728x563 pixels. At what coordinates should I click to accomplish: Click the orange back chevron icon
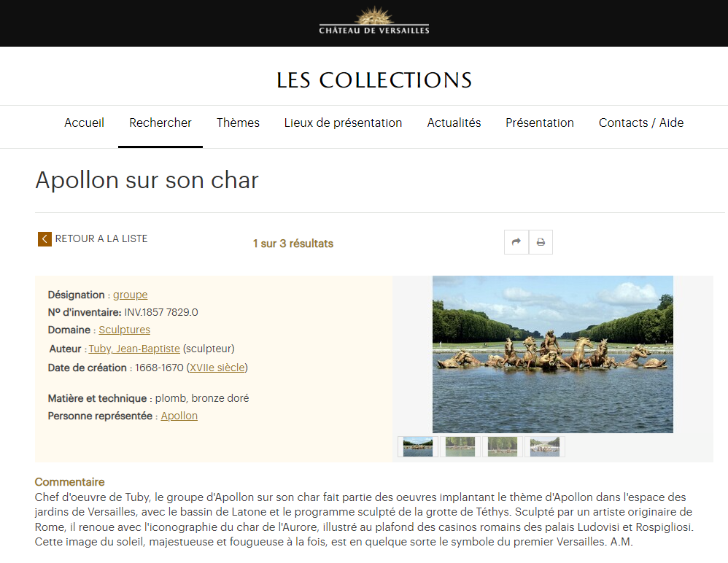(44, 239)
